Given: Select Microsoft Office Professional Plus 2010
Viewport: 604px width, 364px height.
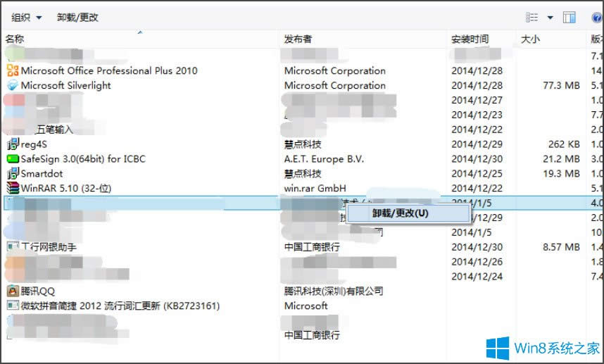Looking at the screenshot, I should (x=109, y=70).
